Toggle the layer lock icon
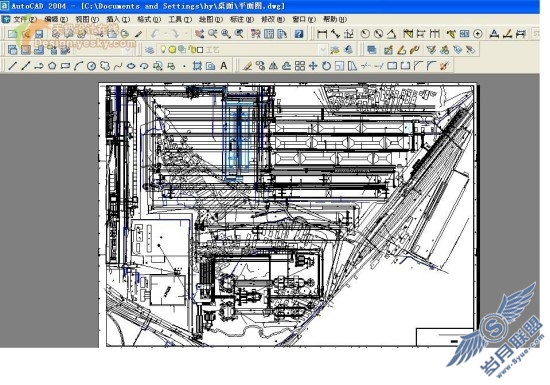550x385 pixels. coord(192,50)
